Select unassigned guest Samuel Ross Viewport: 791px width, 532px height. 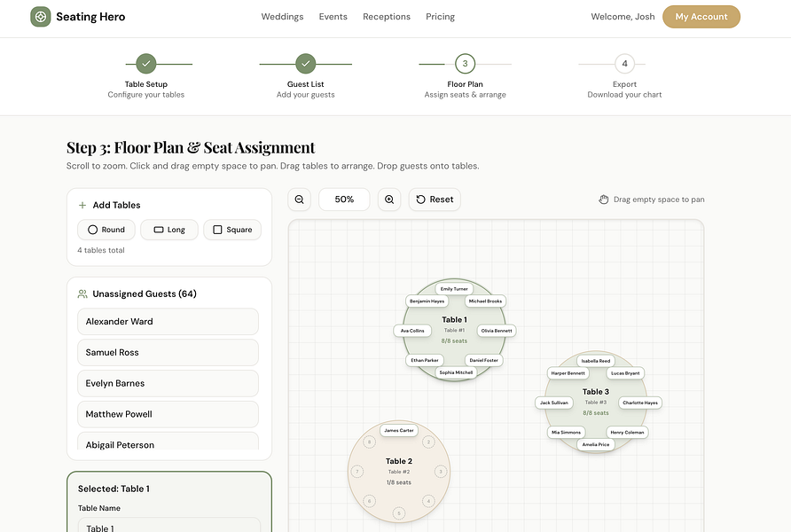pos(168,353)
